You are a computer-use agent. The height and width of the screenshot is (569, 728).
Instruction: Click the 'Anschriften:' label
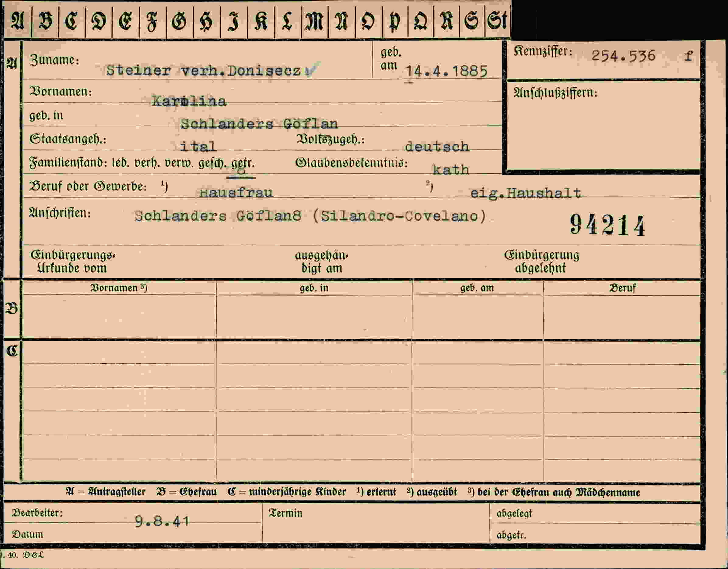click(x=60, y=213)
